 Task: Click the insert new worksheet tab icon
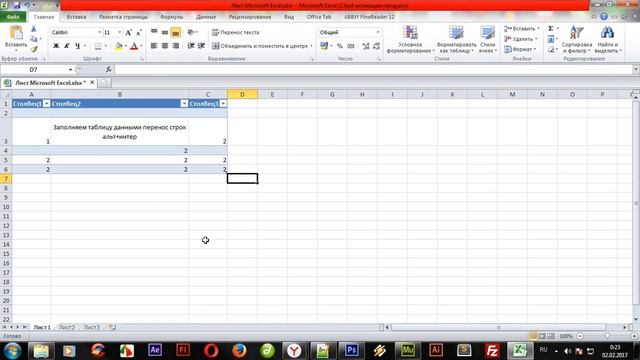(x=112, y=327)
